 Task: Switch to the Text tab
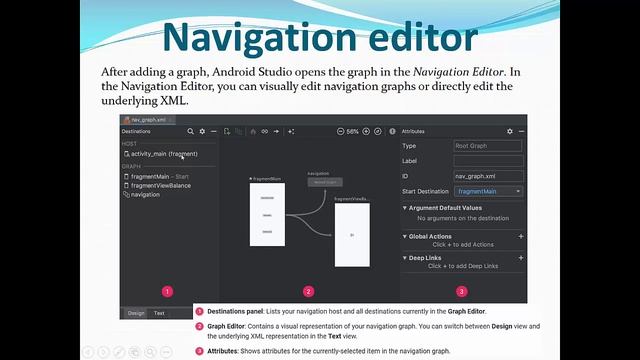click(x=159, y=313)
